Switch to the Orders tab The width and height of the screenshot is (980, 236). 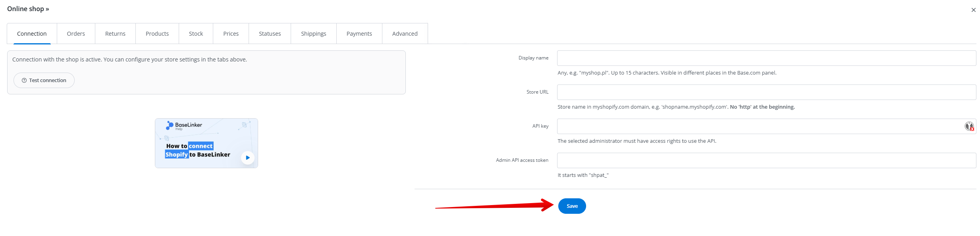pos(76,34)
